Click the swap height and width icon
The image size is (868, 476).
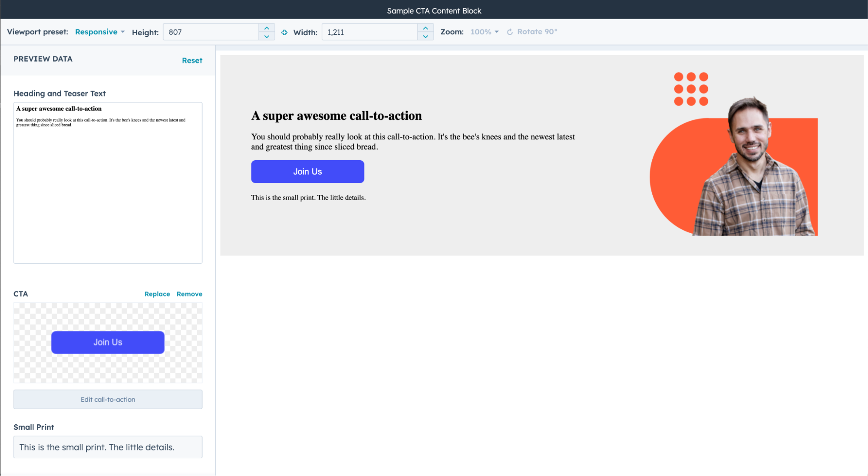[x=284, y=32]
